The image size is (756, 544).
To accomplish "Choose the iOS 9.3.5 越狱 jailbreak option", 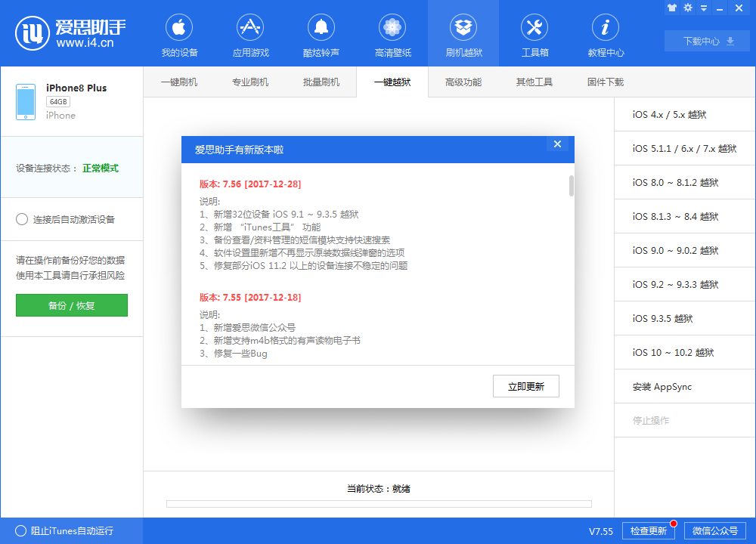I will coord(683,318).
